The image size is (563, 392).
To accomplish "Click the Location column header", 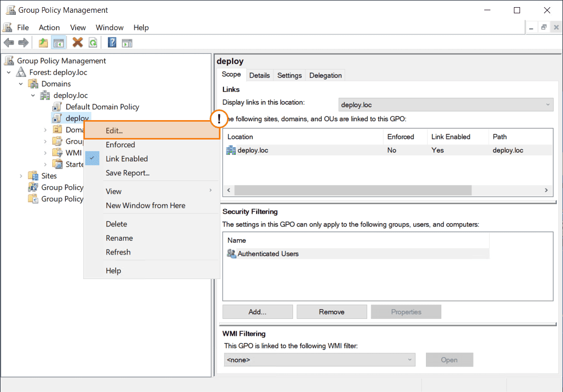I will point(303,137).
